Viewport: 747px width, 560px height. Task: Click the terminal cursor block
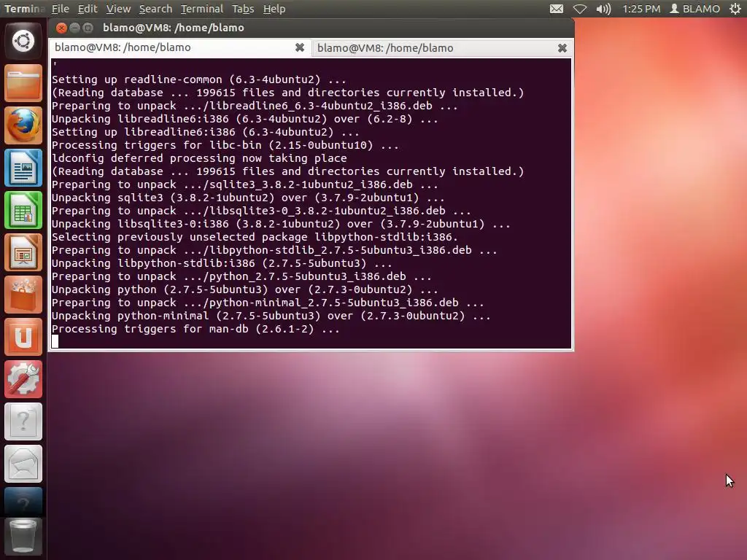pos(55,341)
